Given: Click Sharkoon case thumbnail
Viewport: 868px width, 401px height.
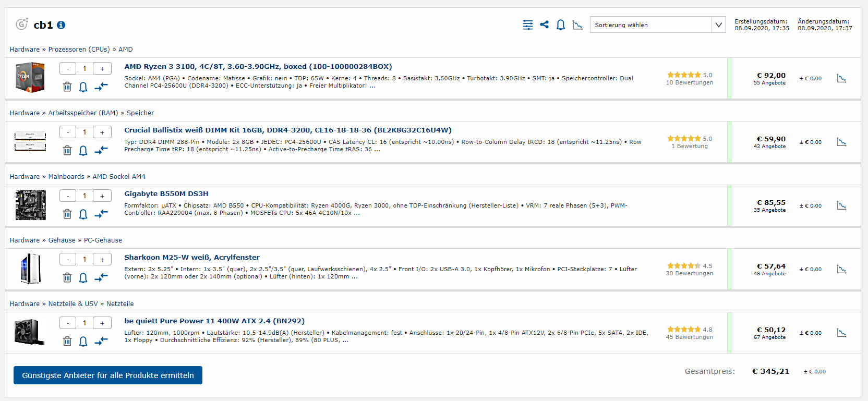Looking at the screenshot, I should 30,269.
